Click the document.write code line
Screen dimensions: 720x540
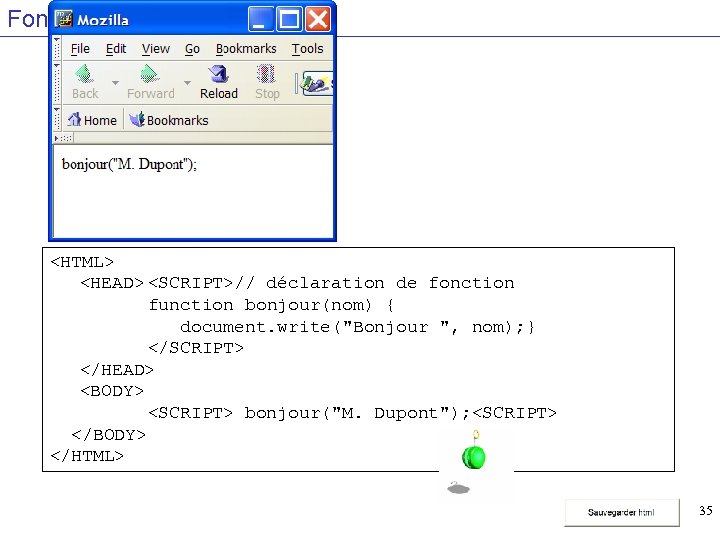click(x=357, y=327)
